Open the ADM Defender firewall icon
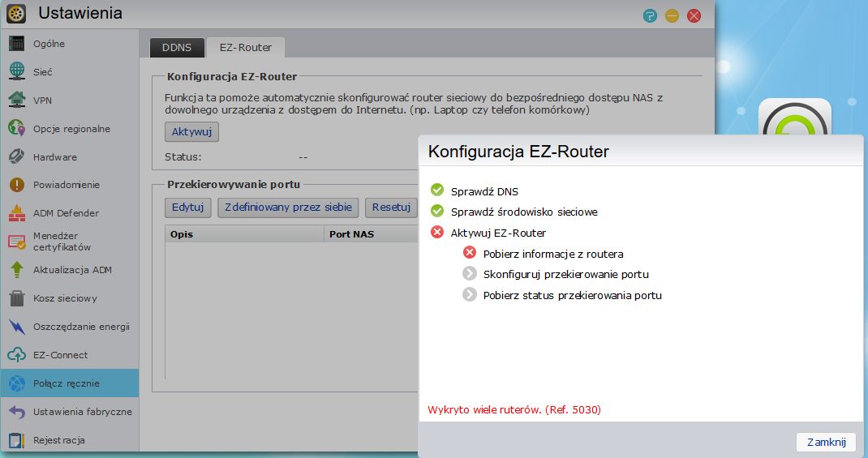The width and height of the screenshot is (868, 458). [16, 213]
